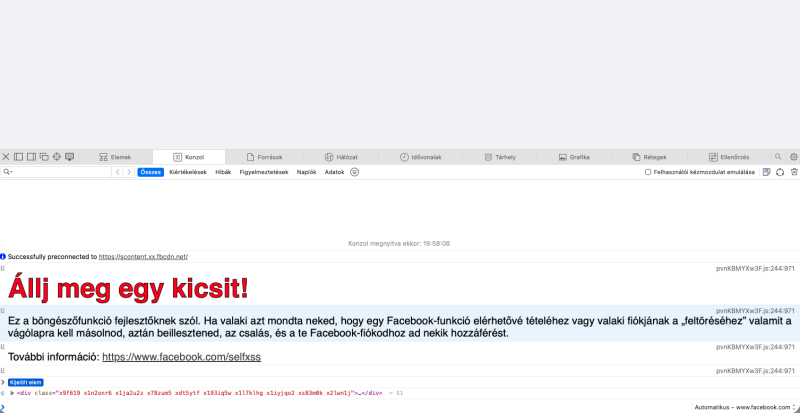Click the log icon beside warning paragraph
The width and height of the screenshot is (800, 413).
pyautogui.click(x=3, y=310)
